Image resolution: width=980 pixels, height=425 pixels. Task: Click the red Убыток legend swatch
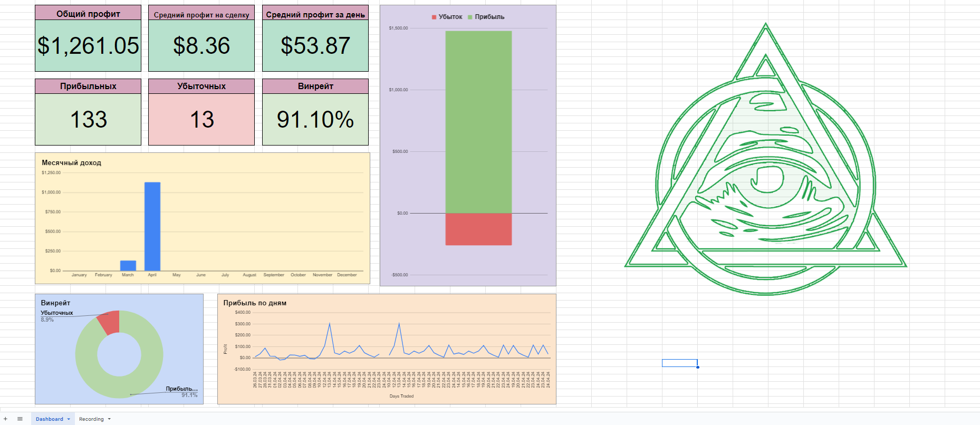pyautogui.click(x=434, y=17)
